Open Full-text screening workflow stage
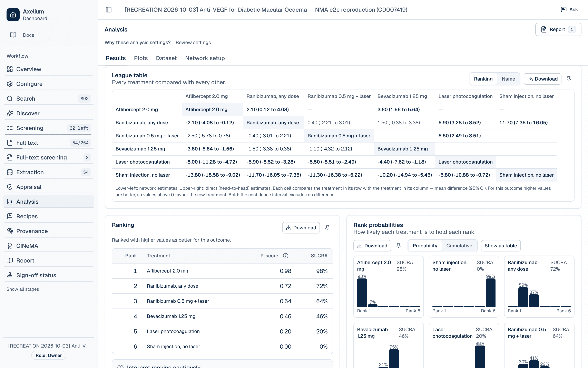588x368 pixels. coord(49,157)
